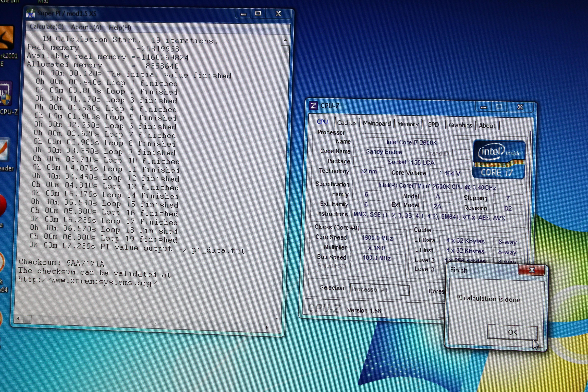Click the Core Speed value '1600.0 MHz'

coord(377,238)
